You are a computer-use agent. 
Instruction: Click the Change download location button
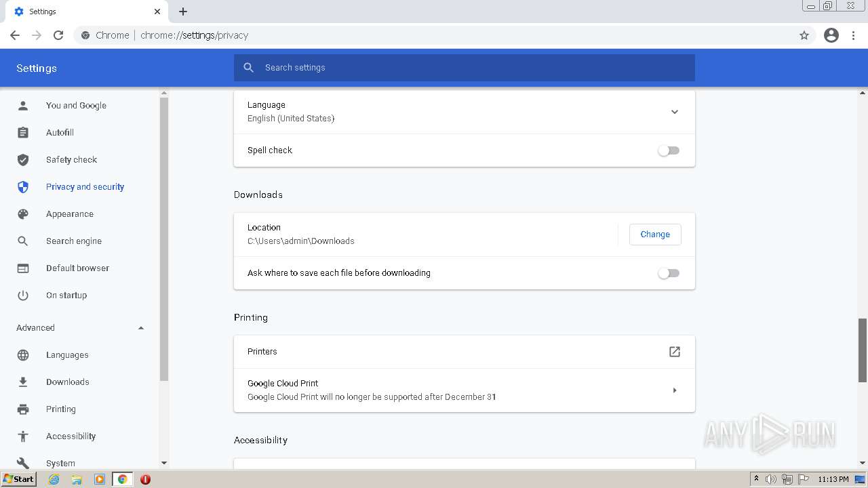[x=655, y=235]
